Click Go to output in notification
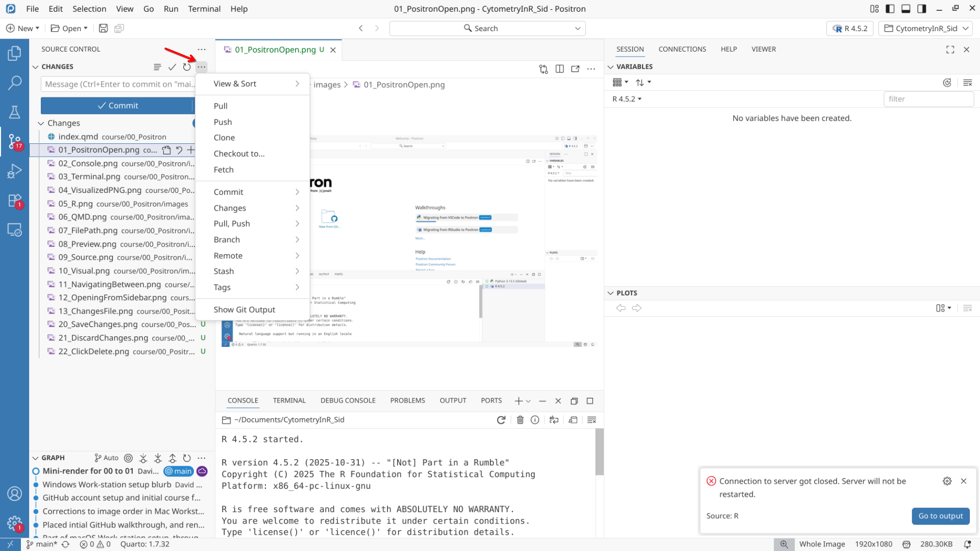980x551 pixels. tap(940, 516)
